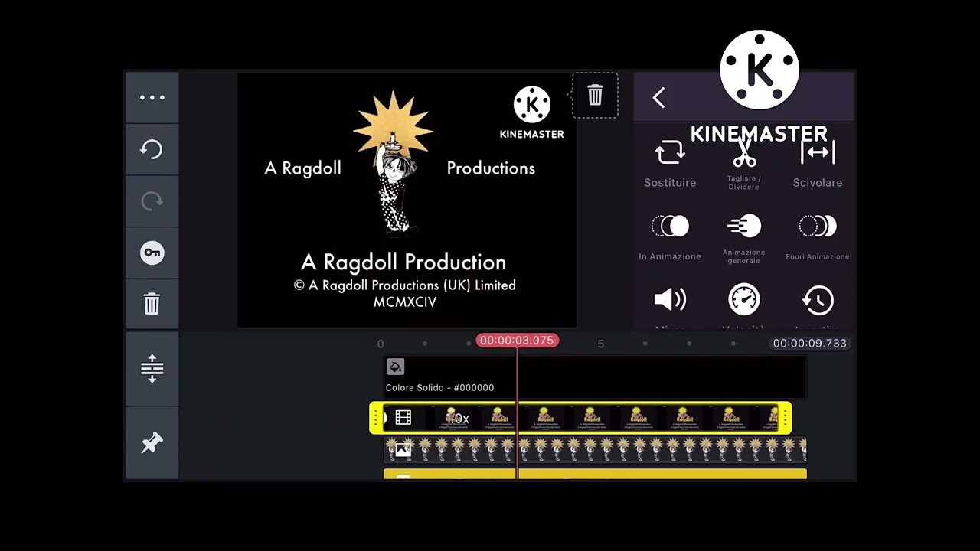
Task: Choose Tagliare / Dividere scissors tool
Action: pyautogui.click(x=743, y=163)
